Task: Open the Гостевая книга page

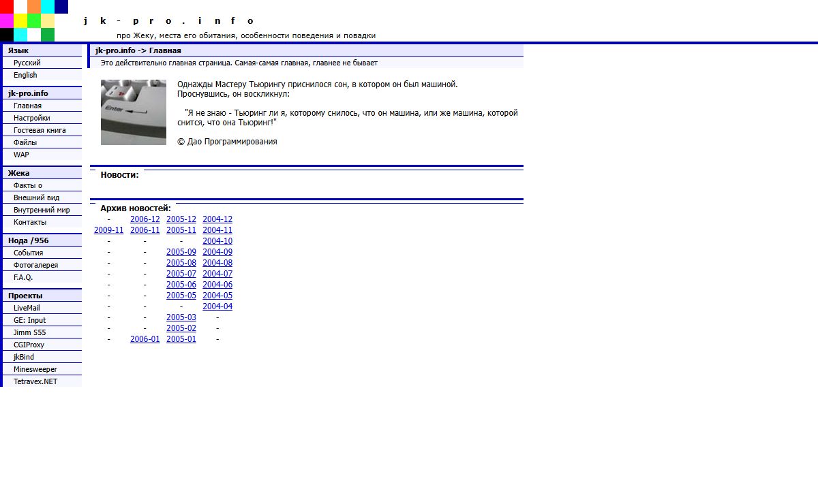Action: [x=40, y=130]
